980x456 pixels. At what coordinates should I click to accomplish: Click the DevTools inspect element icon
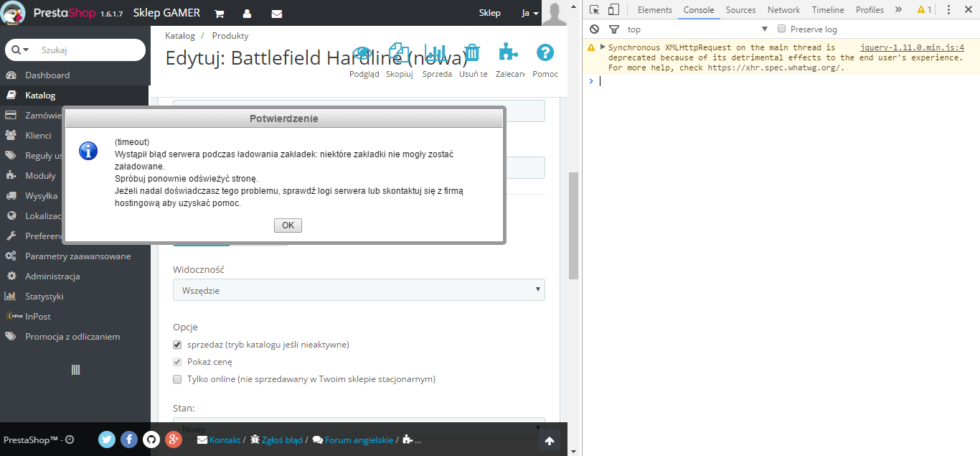coord(595,10)
